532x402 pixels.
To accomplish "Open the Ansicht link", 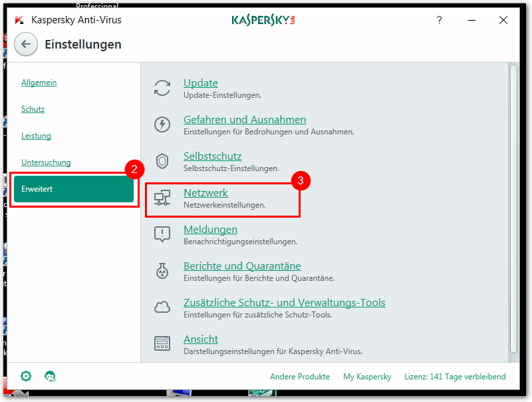I will click(201, 339).
